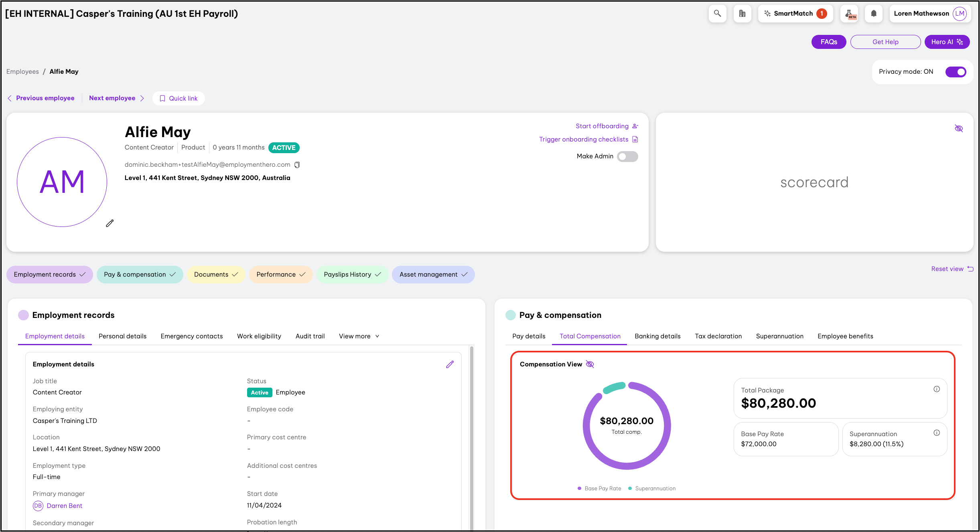The image size is (980, 532).
Task: Open the Personal details tab
Action: pos(122,336)
